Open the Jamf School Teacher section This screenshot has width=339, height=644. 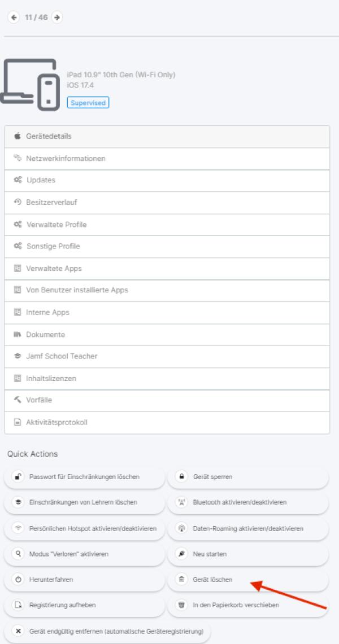pos(167,357)
